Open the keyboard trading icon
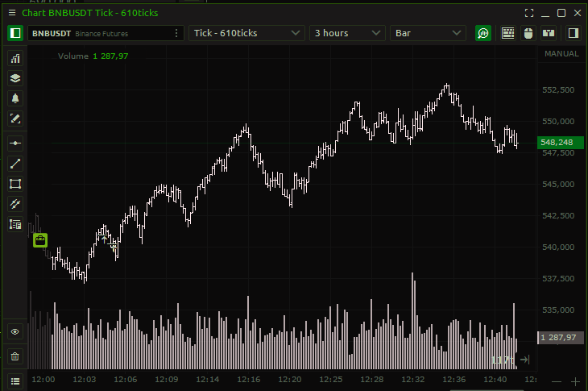The height and width of the screenshot is (391, 588). 508,33
